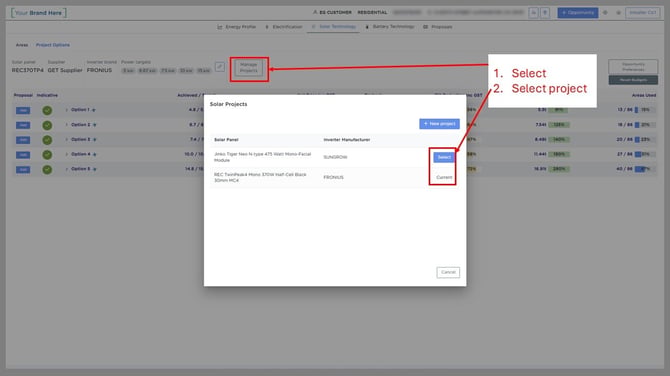This screenshot has width=670, height=376.
Task: Click the Option 1 label
Action: point(80,110)
